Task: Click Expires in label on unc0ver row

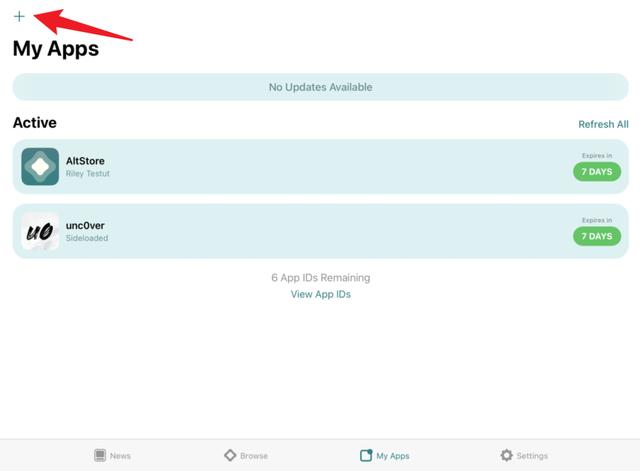Action: tap(597, 220)
